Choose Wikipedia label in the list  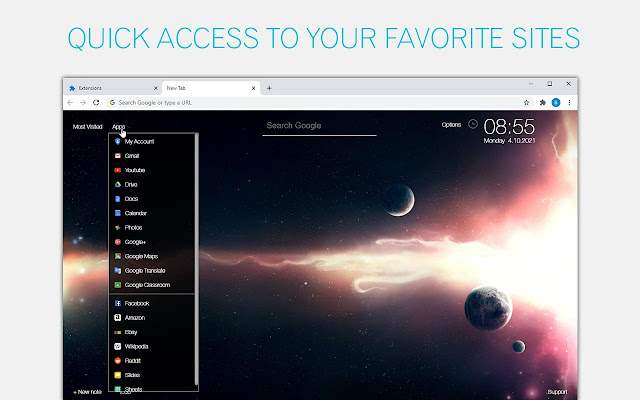click(x=136, y=347)
